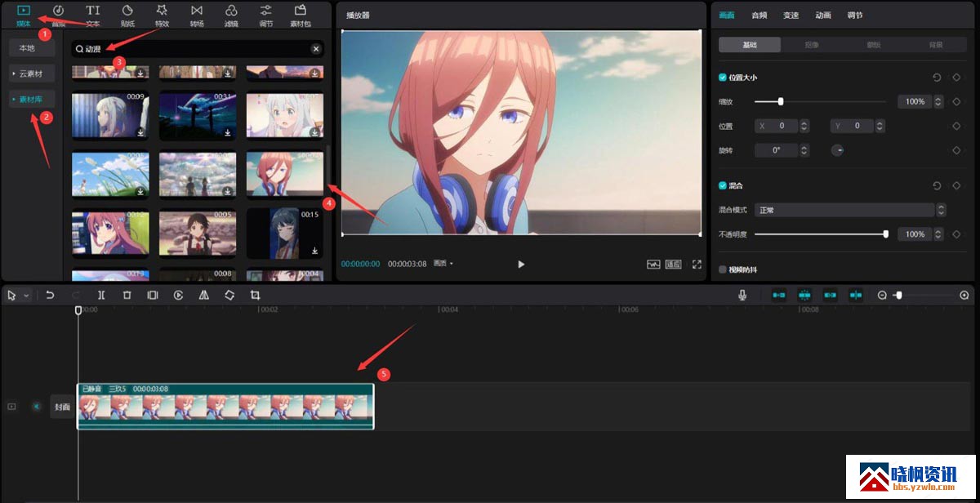The image size is (980, 503).
Task: Select the 三玖5 clip on the timeline
Action: 225,406
